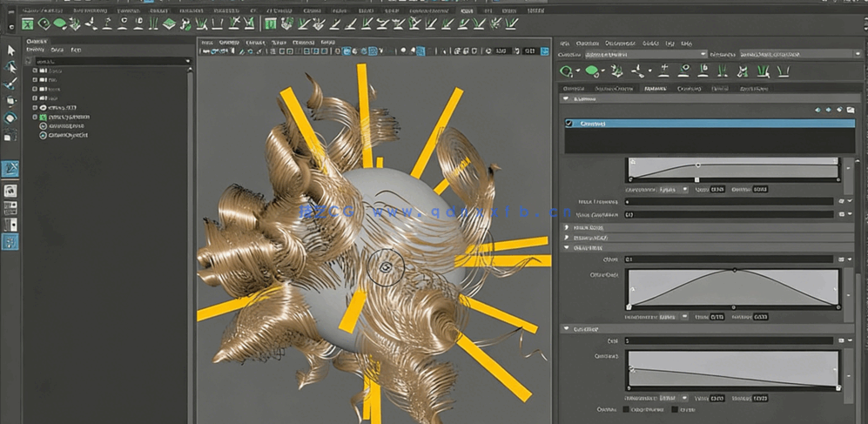Toggle the checkbox on the highlighted modifier row
The image size is (868, 424).
coord(569,124)
